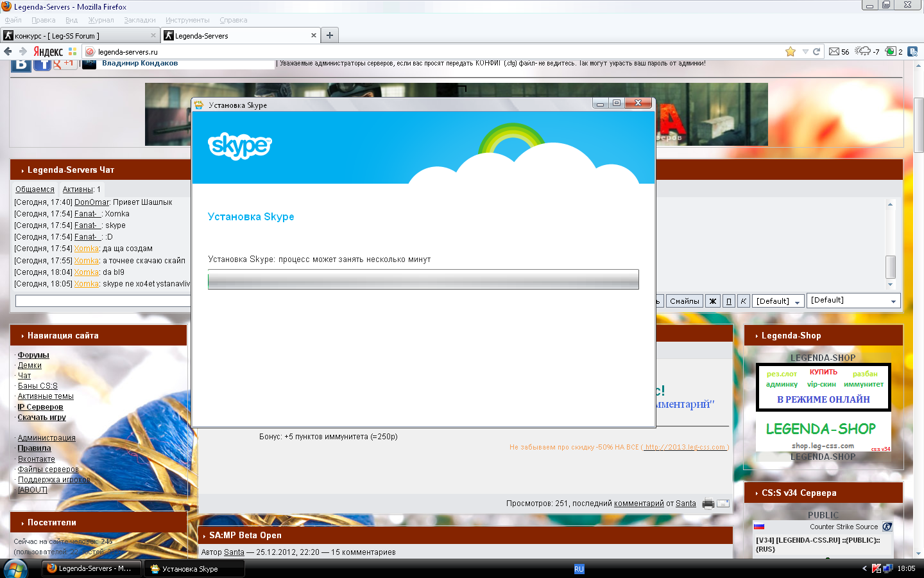Toggle italic К in the chat toolbar
Image resolution: width=924 pixels, height=578 pixels.
743,301
